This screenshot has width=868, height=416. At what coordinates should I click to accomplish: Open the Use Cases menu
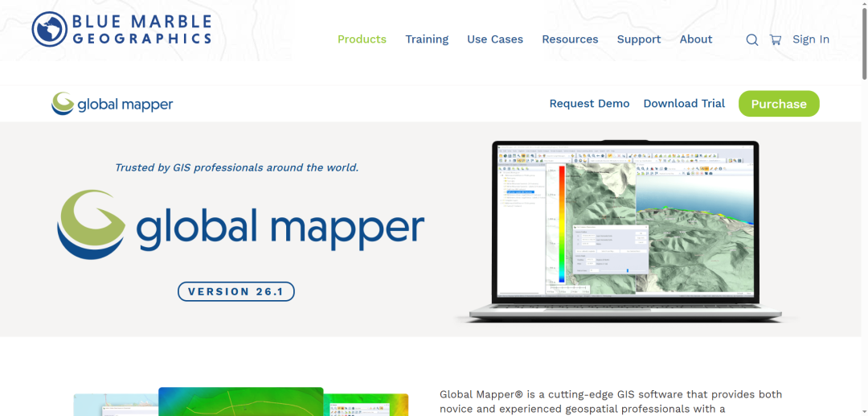coord(495,39)
